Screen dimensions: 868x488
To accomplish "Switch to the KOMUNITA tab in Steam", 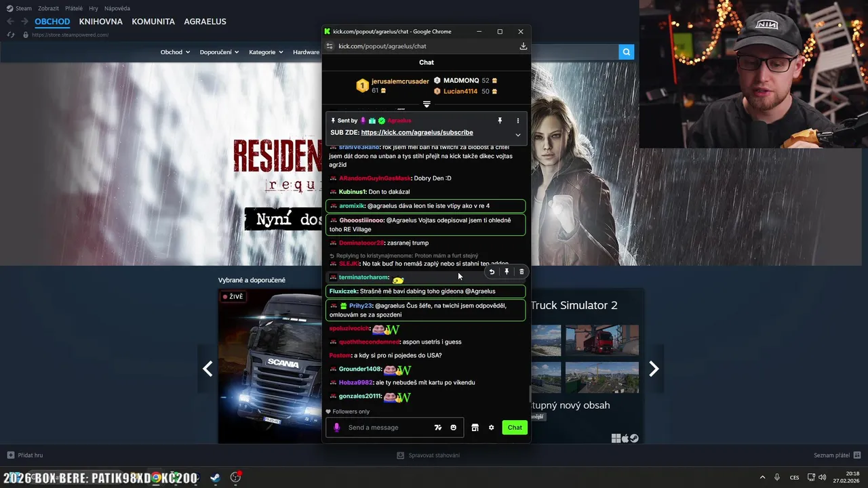I will coord(153,22).
